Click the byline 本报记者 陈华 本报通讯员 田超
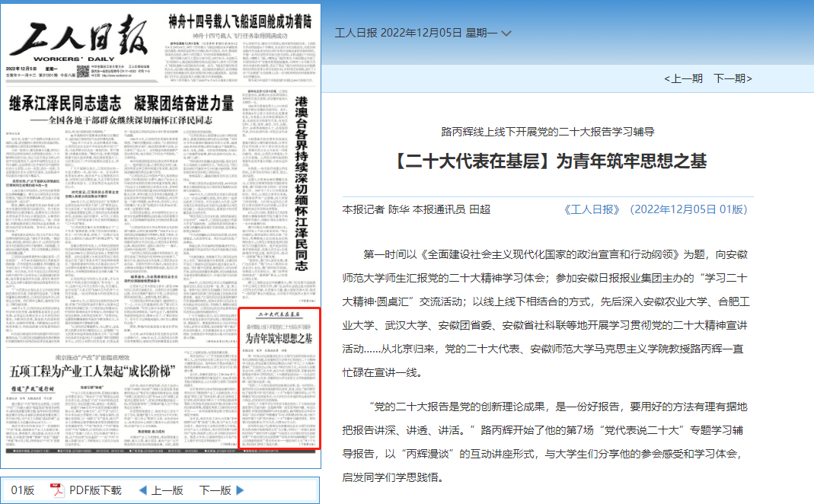The width and height of the screenshot is (814, 504). coord(417,209)
